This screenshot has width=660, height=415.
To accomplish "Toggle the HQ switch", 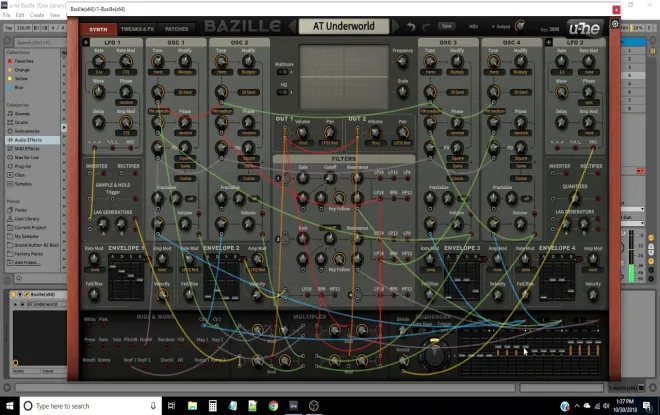I will (x=282, y=92).
